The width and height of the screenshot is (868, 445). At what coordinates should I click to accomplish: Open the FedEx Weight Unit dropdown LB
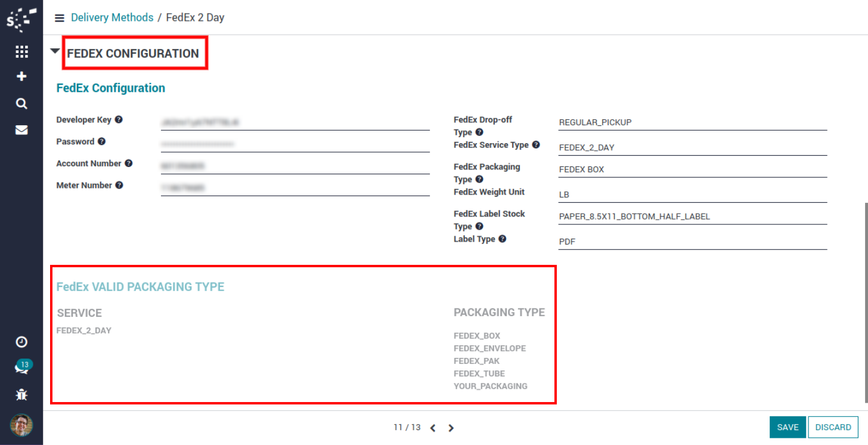[693, 194]
